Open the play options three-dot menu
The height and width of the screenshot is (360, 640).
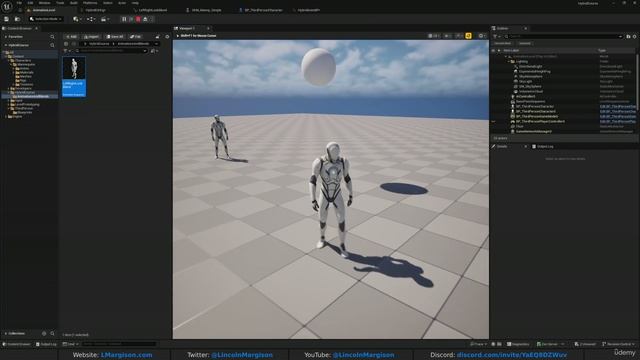click(152, 19)
